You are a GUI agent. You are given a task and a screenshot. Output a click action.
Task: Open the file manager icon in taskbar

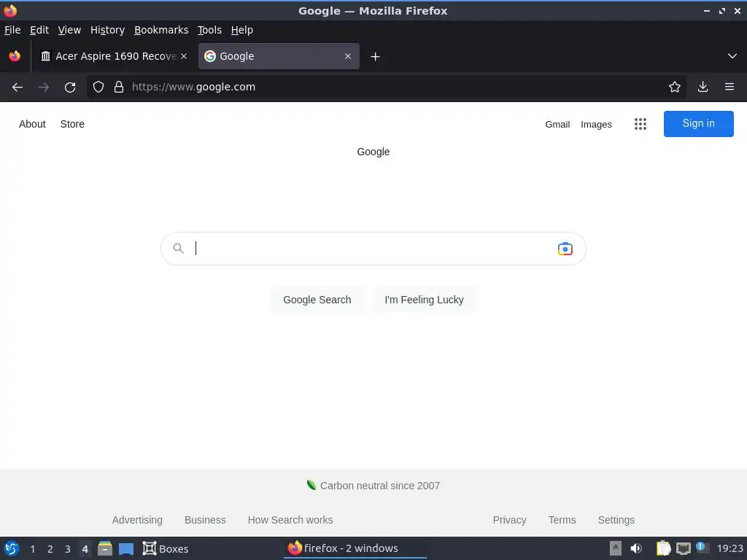coord(105,548)
